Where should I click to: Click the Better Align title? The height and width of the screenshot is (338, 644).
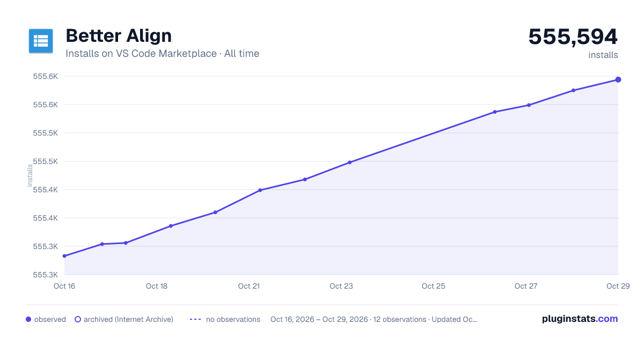coord(119,35)
